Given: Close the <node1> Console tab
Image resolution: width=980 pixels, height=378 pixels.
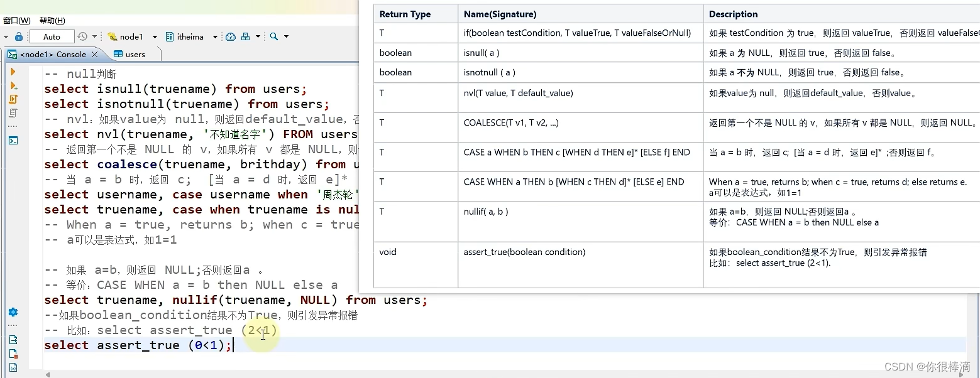Looking at the screenshot, I should (95, 54).
